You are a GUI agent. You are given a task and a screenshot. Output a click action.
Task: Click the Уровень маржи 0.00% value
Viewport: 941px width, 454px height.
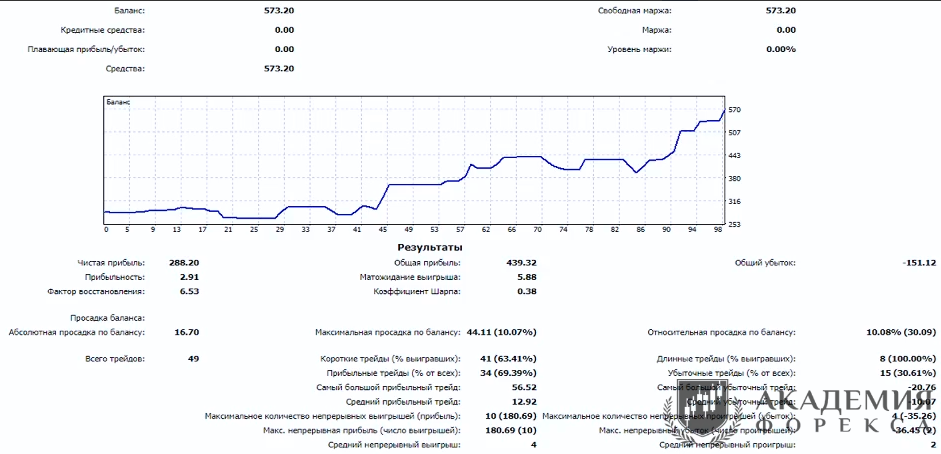click(x=781, y=49)
